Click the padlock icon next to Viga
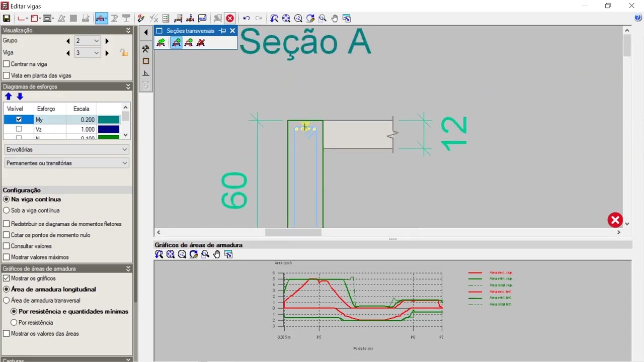 coord(123,53)
